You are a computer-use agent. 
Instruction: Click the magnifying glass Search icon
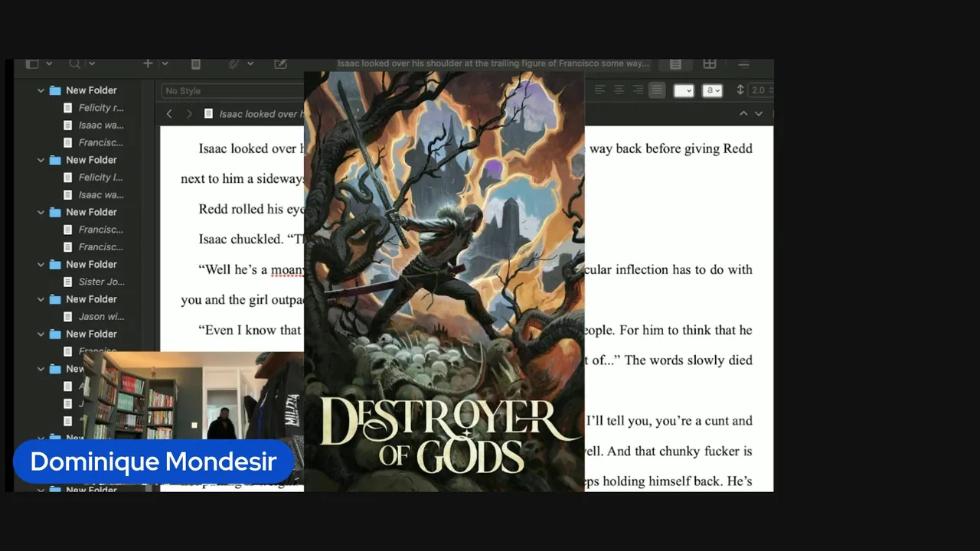(x=74, y=64)
